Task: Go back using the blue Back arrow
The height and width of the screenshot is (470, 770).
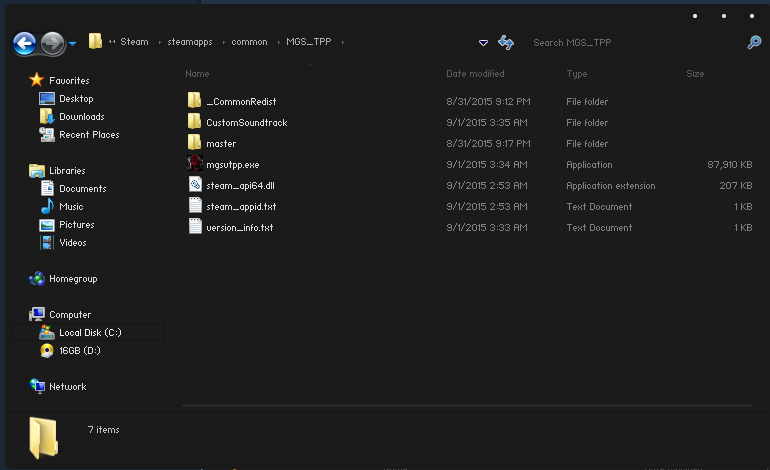Action: (24, 44)
